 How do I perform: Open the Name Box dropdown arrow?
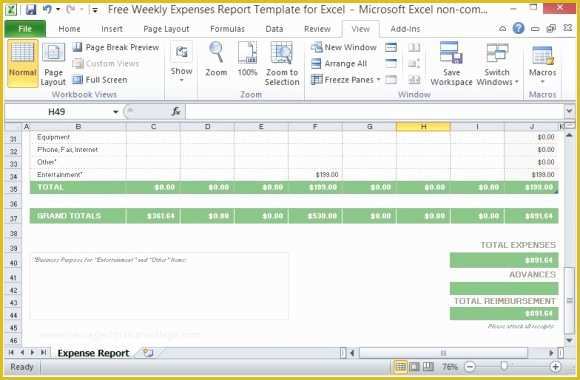115,112
